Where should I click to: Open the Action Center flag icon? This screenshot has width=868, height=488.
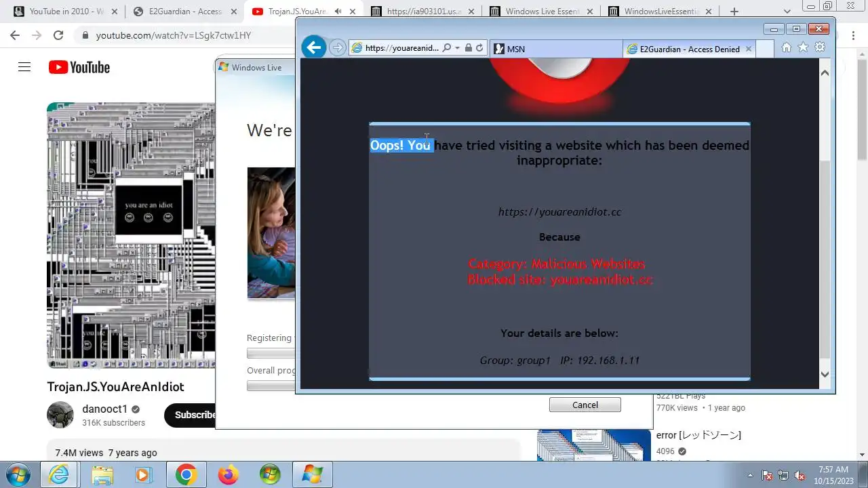coord(767,475)
